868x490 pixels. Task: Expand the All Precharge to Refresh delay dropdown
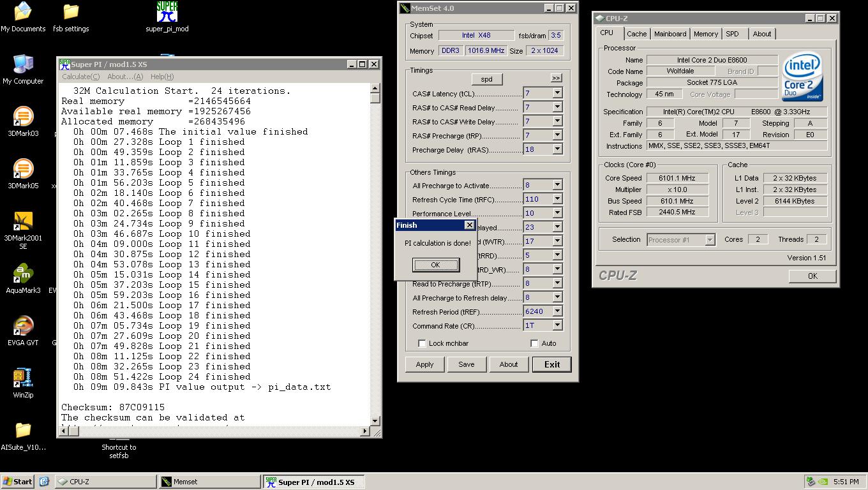557,297
